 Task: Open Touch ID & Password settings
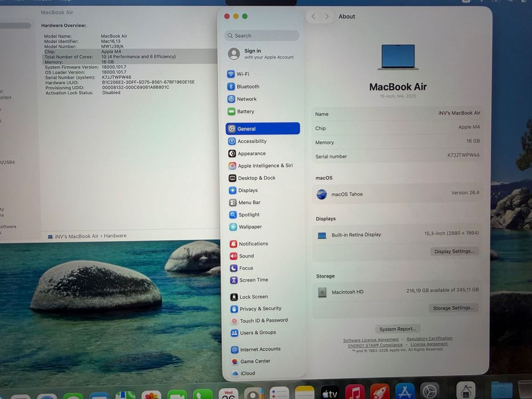[x=259, y=320]
